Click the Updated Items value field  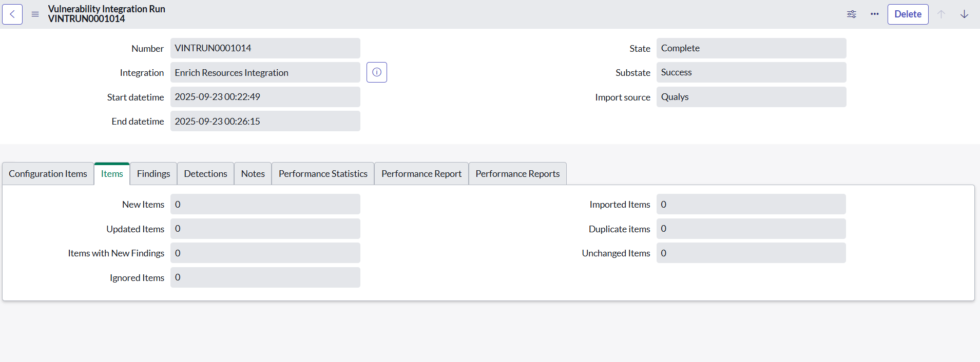pos(265,229)
